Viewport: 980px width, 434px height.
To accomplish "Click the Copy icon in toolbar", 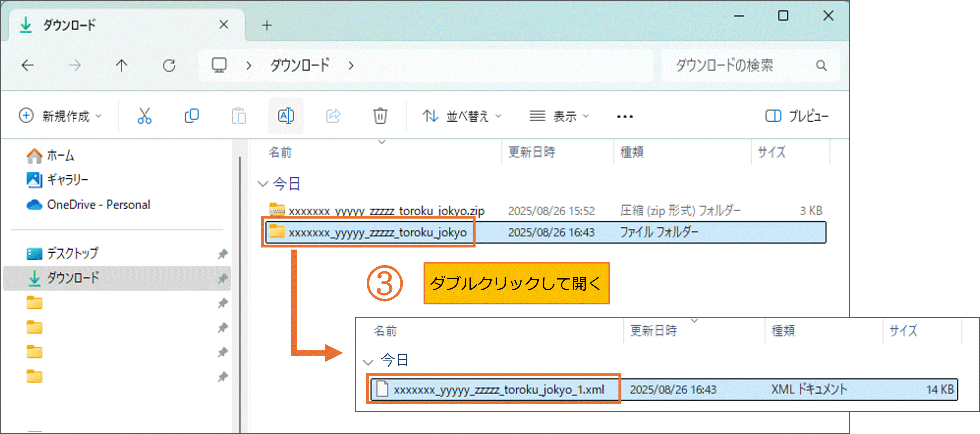I will [191, 116].
